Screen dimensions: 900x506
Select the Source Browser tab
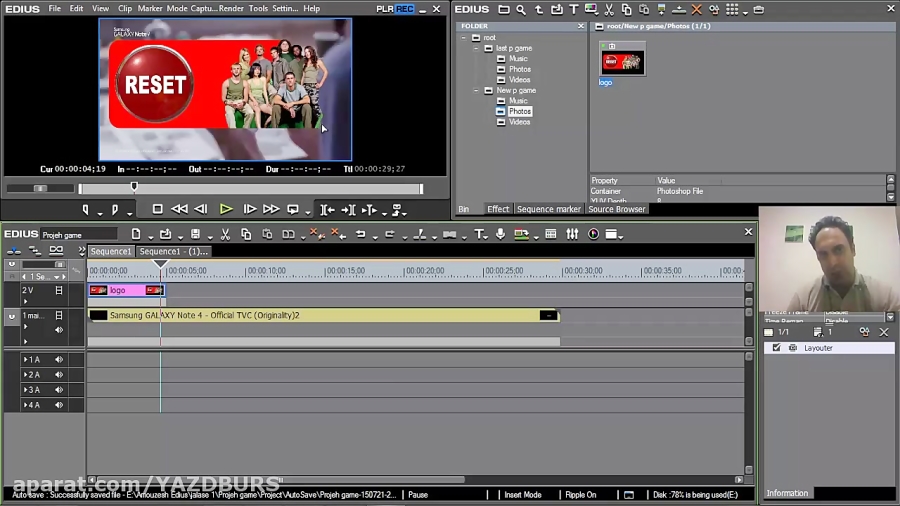coord(616,209)
